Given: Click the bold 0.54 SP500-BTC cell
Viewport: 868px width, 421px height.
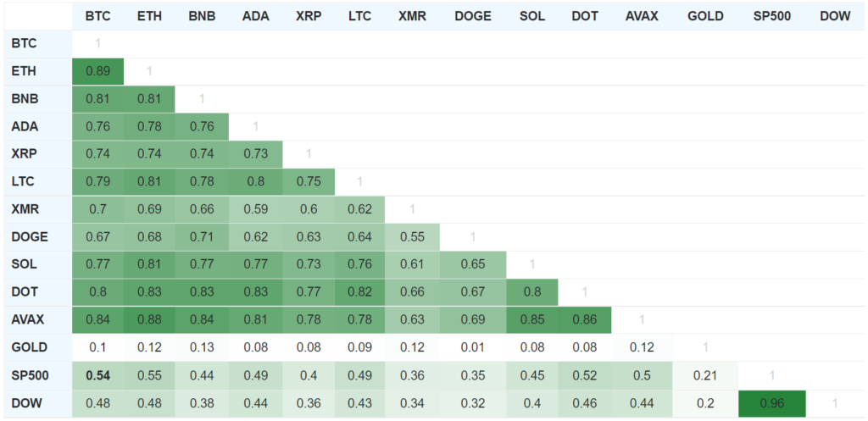Looking at the screenshot, I should pyautogui.click(x=97, y=374).
